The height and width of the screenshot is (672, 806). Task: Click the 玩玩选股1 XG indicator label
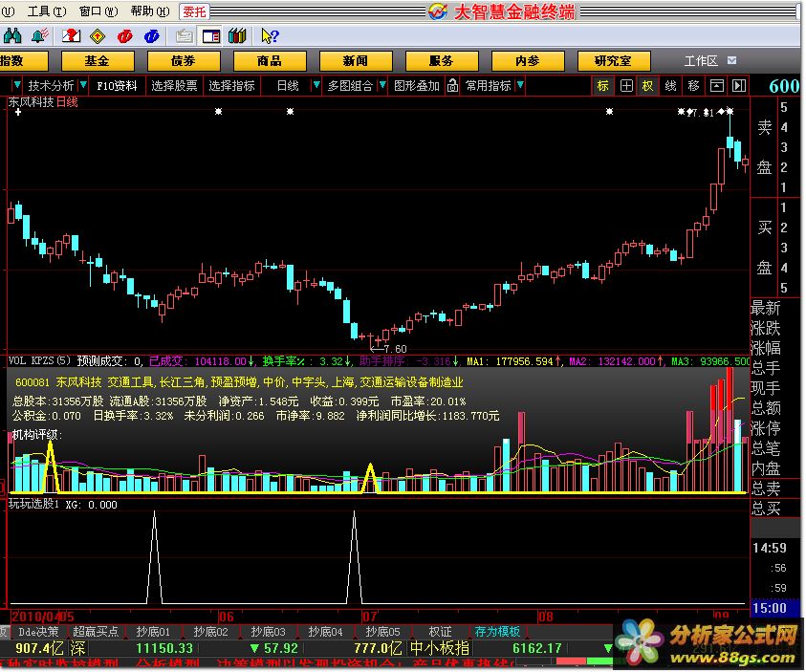(63, 505)
